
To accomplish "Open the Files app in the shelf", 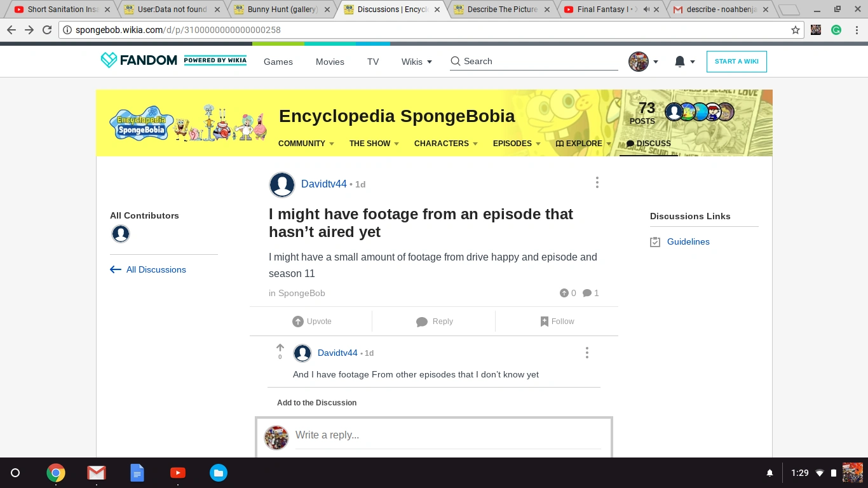I will click(x=218, y=473).
